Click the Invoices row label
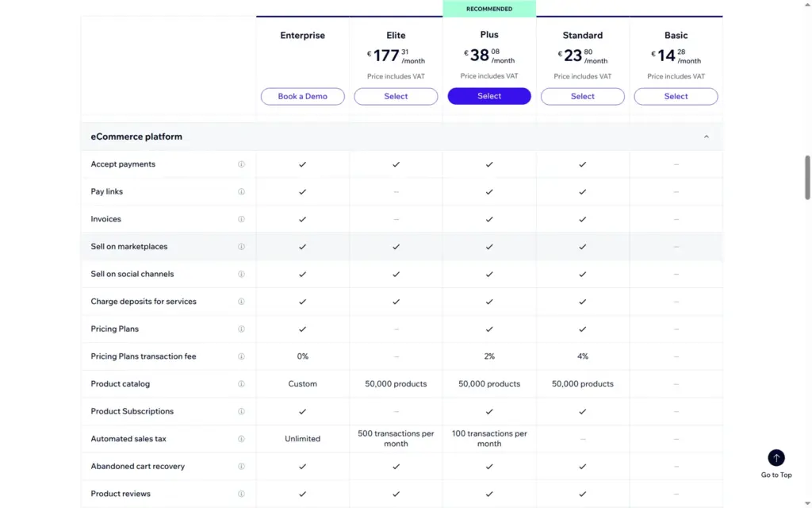Image resolution: width=812 pixels, height=508 pixels. pos(105,219)
